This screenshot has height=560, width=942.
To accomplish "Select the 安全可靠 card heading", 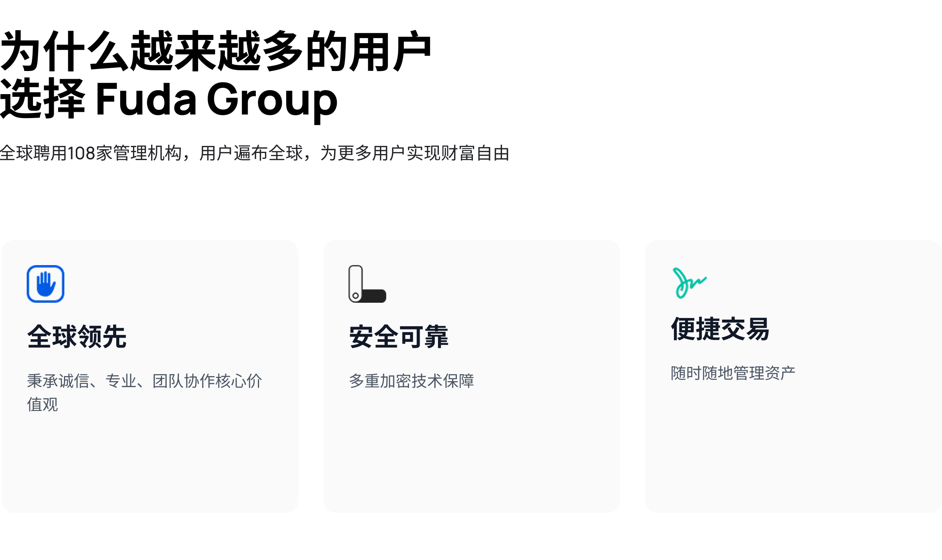I will (399, 336).
